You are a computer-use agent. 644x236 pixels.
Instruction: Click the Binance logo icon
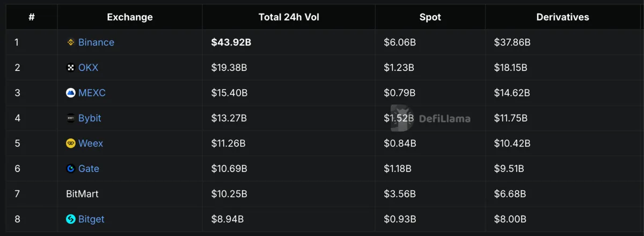[70, 42]
